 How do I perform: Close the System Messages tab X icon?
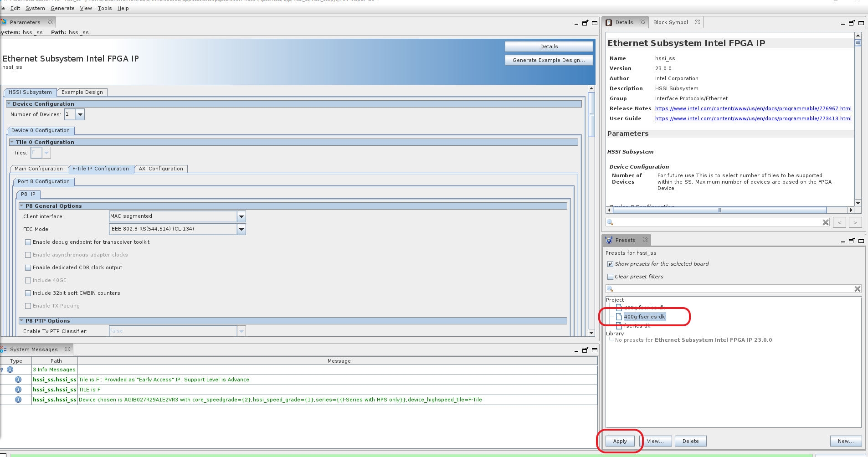[x=67, y=349]
